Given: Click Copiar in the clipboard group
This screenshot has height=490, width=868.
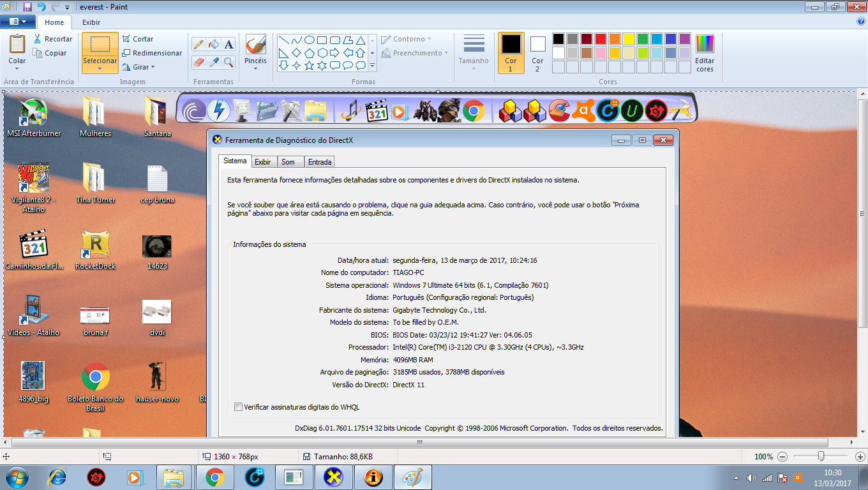Looking at the screenshot, I should [50, 53].
